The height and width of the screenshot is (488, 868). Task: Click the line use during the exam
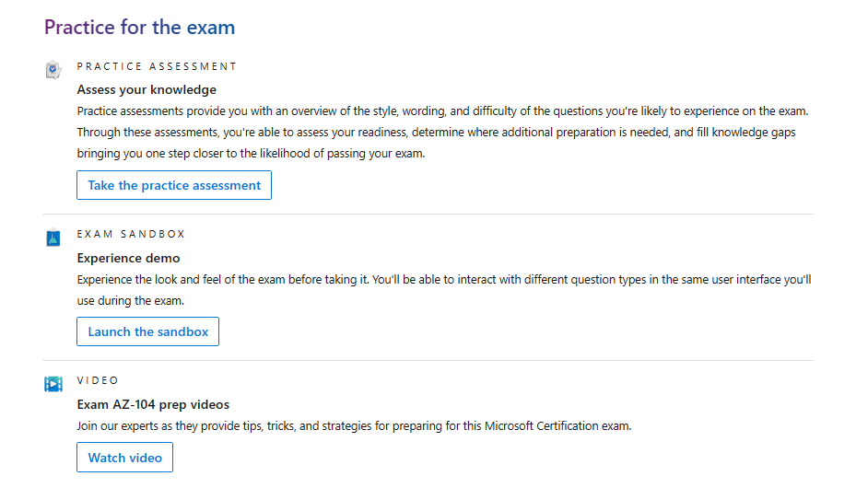(131, 300)
